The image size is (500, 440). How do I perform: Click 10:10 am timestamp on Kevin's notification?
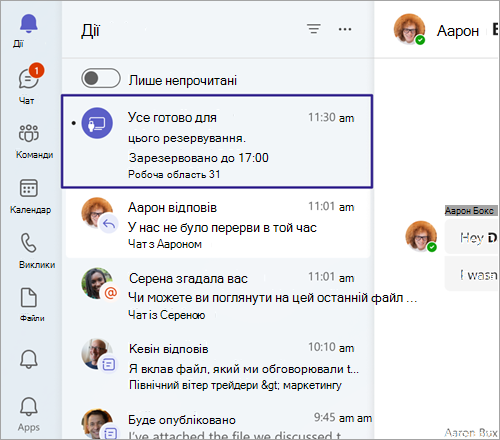tap(331, 347)
